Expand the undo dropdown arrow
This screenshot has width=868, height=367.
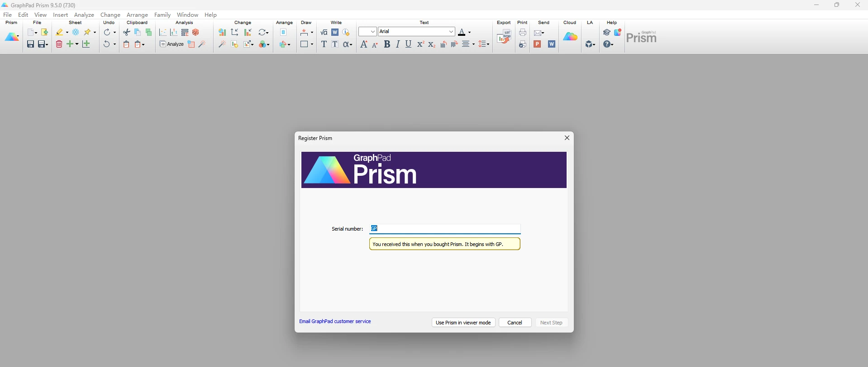pos(115,44)
